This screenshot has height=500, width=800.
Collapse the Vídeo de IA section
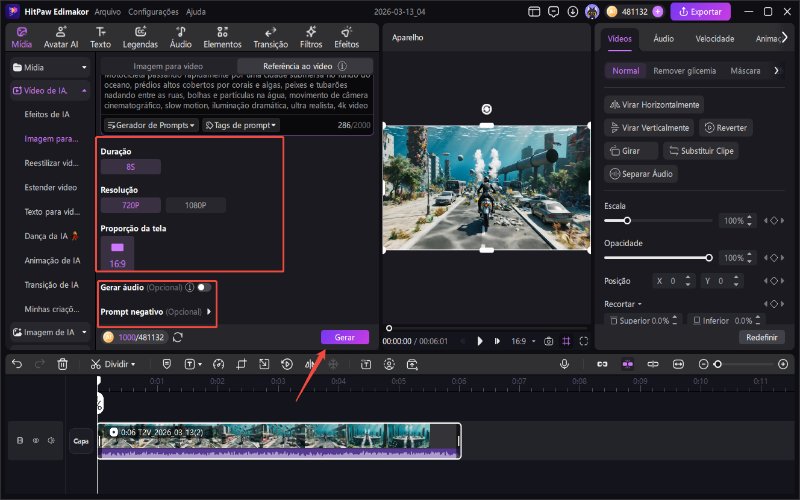tap(84, 91)
